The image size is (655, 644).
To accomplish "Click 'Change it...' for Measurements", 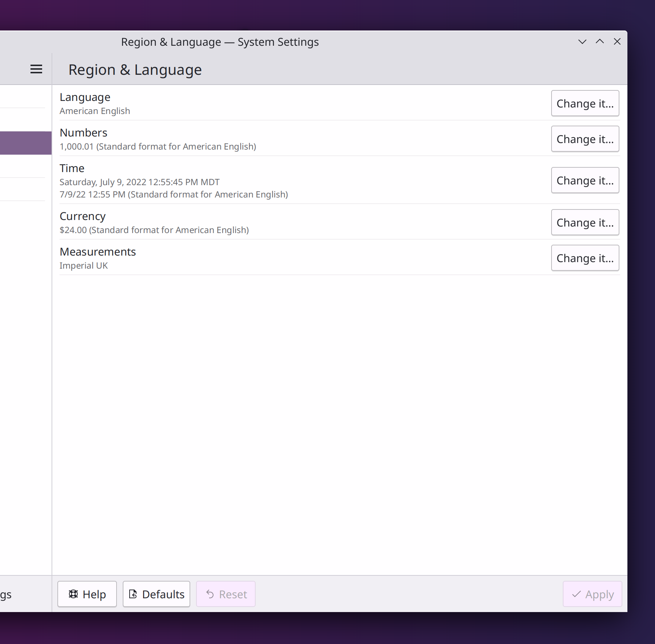I will tap(585, 258).
